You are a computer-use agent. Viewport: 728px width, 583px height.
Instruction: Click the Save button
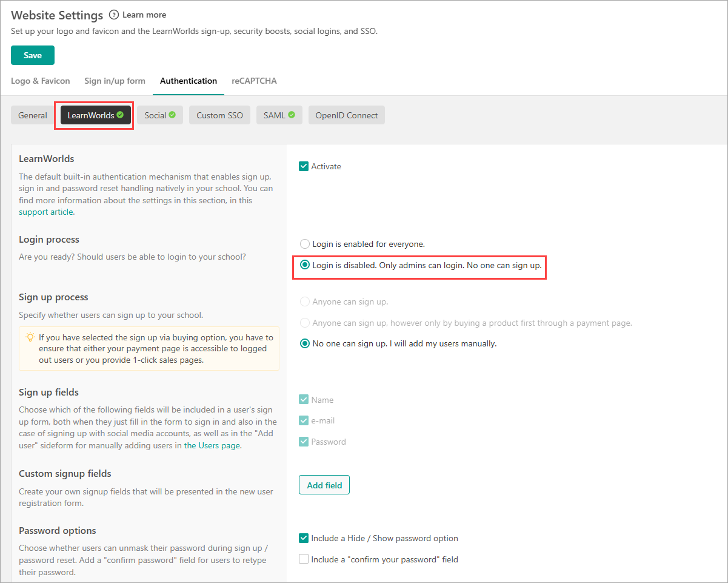[33, 55]
